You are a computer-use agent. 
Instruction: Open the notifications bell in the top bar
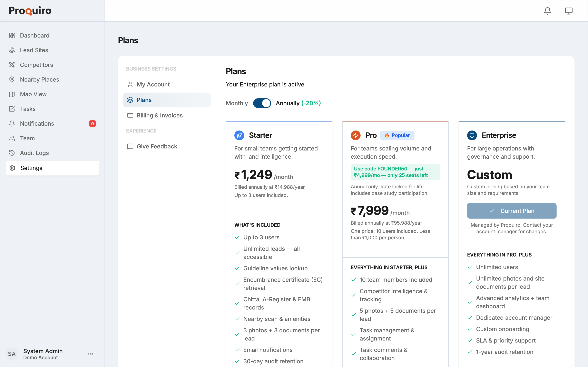[x=547, y=11]
